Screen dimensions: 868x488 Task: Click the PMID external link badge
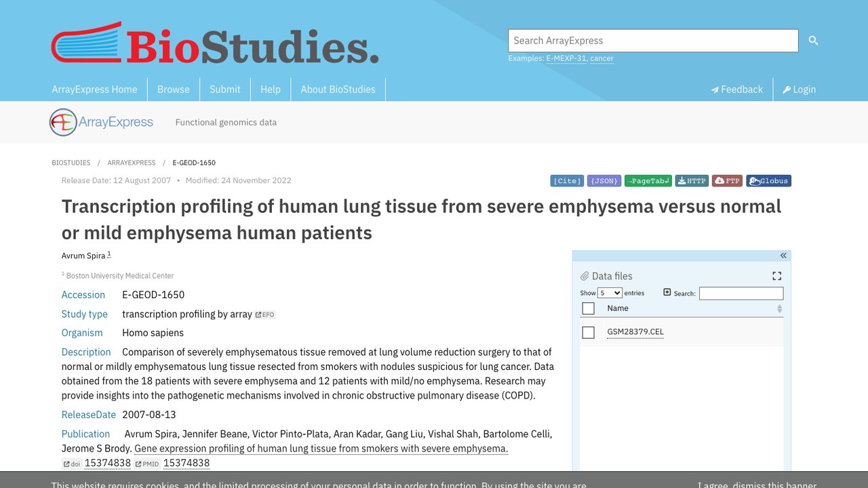pyautogui.click(x=147, y=464)
